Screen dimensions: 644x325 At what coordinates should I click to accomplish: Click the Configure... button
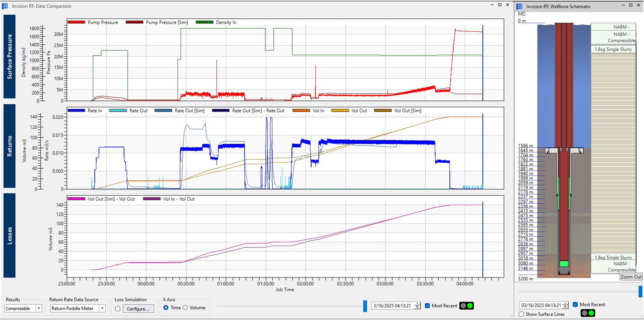tap(138, 309)
